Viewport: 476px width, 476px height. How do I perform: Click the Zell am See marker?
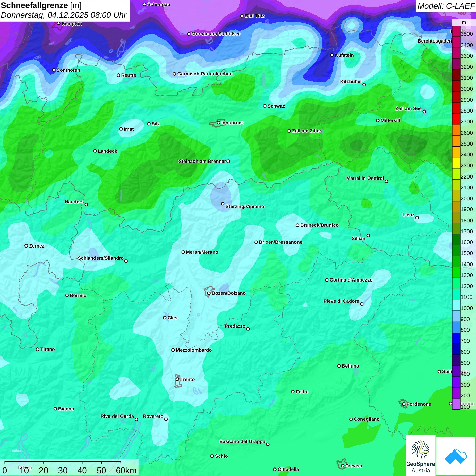[x=424, y=112]
